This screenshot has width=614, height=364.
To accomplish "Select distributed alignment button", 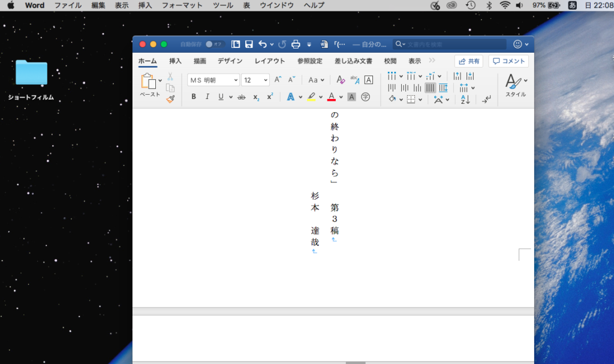I will (x=443, y=88).
